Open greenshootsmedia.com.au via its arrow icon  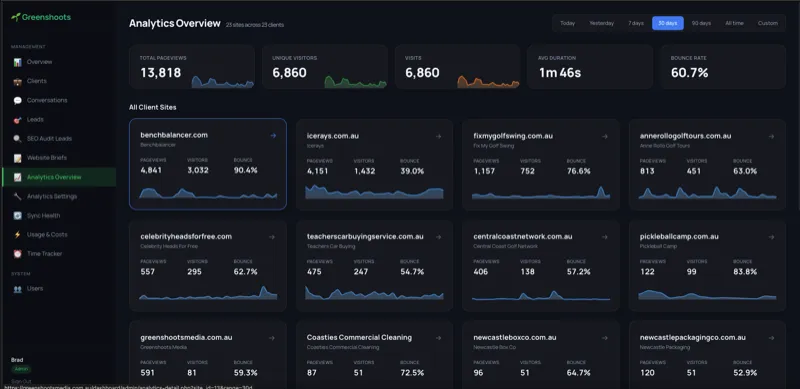point(272,338)
